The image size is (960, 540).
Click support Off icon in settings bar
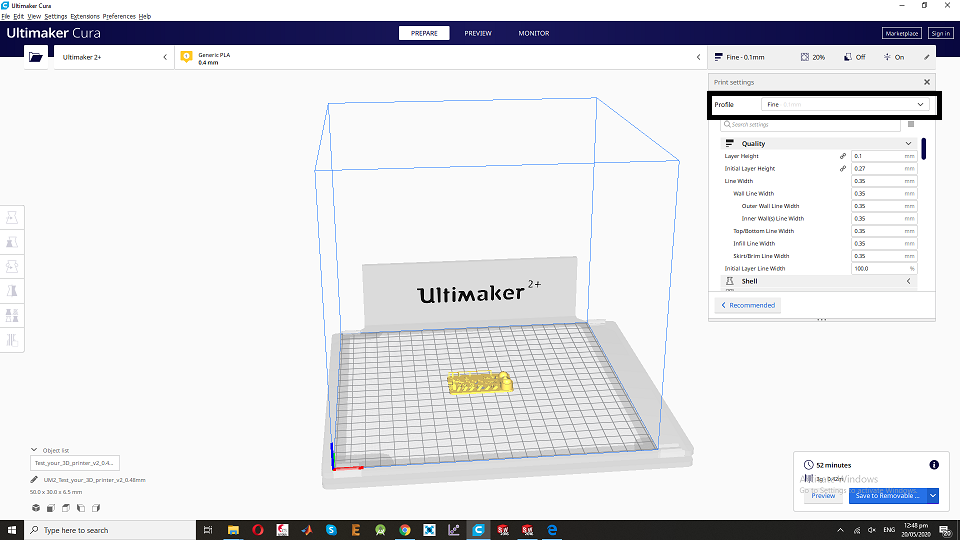pos(847,57)
